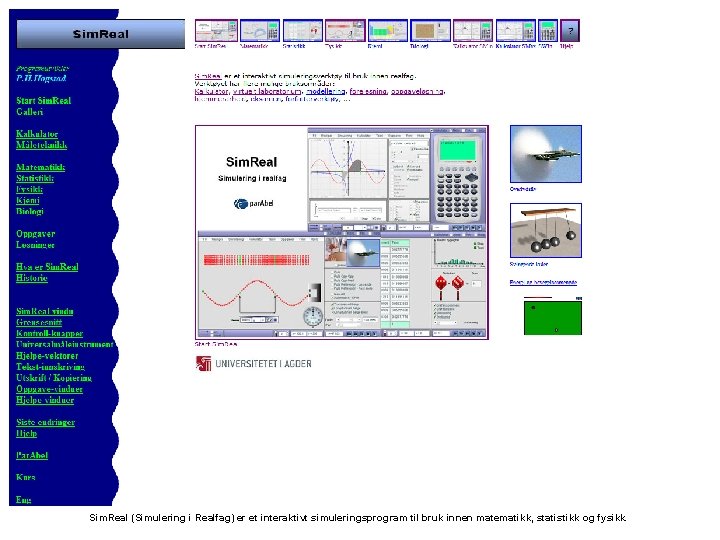Viewport: 720px width, 540px height.
Task: Go to Fysikk in sidebar
Action: coord(29,189)
